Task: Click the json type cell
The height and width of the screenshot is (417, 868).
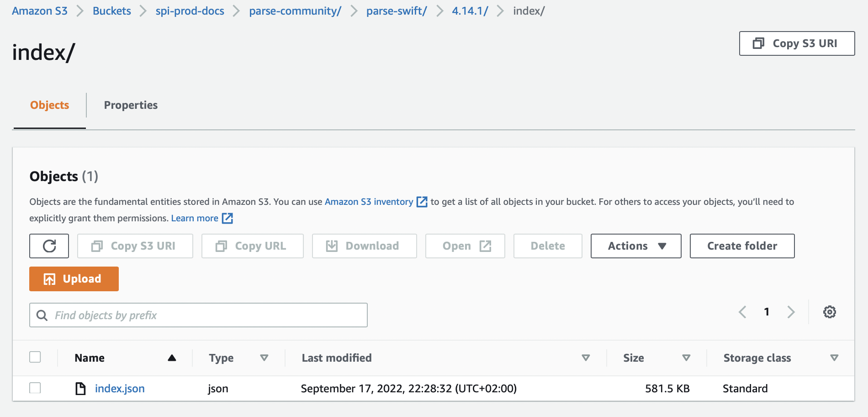Action: 218,389
